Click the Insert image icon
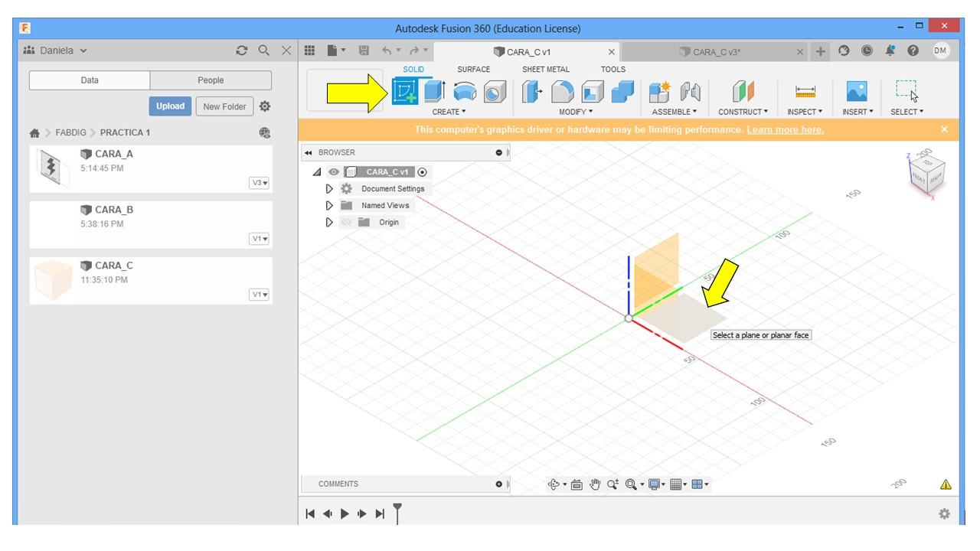The height and width of the screenshot is (551, 980). point(857,92)
